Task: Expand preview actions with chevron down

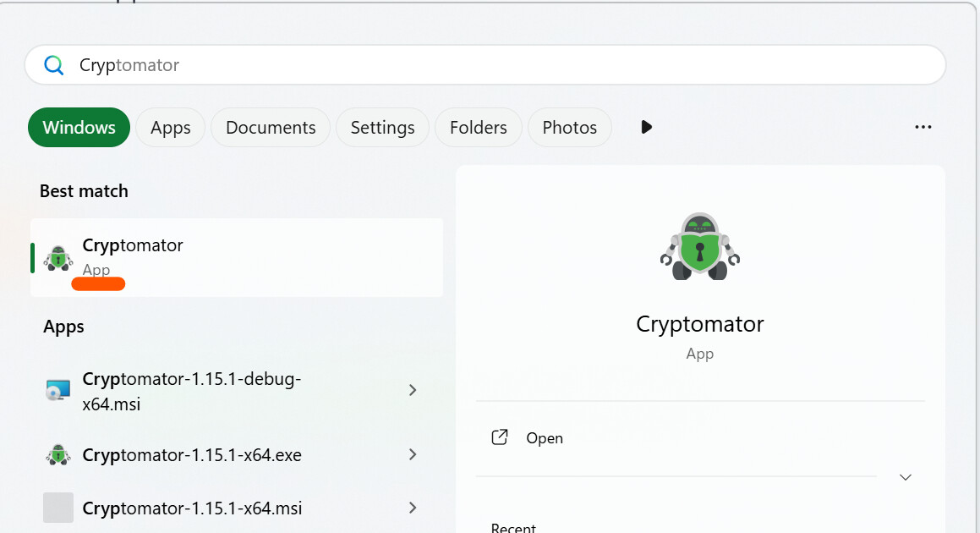Action: (x=905, y=477)
